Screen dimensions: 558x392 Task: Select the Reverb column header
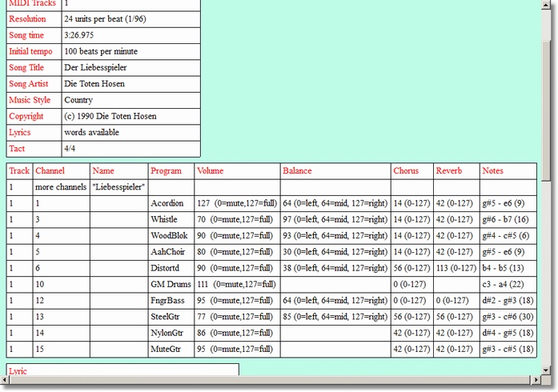[x=449, y=171]
